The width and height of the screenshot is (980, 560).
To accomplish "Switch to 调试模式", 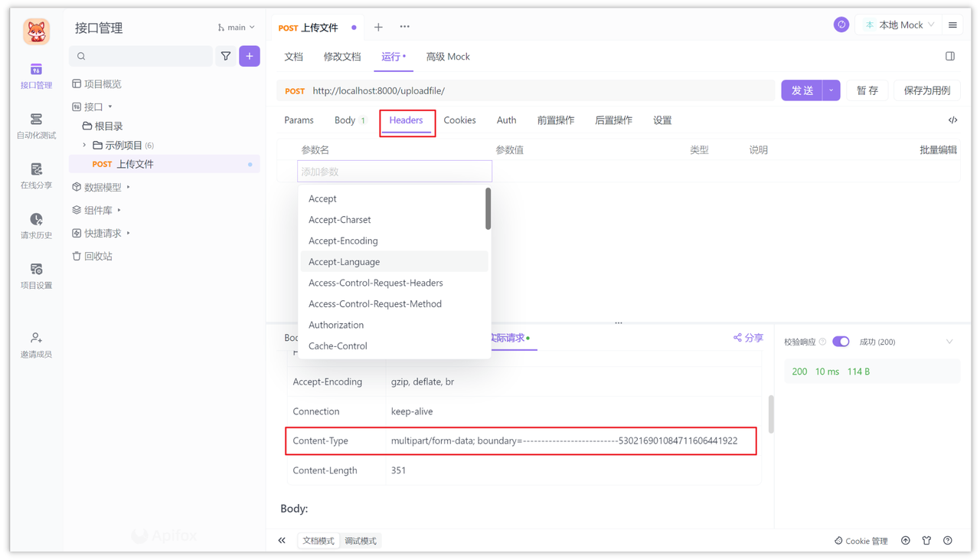I will click(x=360, y=541).
